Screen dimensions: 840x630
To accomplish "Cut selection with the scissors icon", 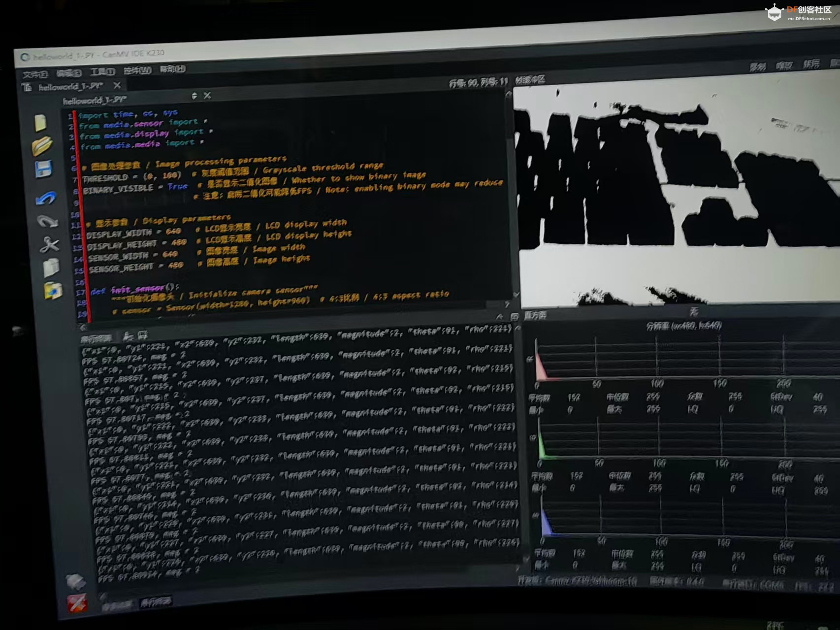I will pyautogui.click(x=49, y=245).
